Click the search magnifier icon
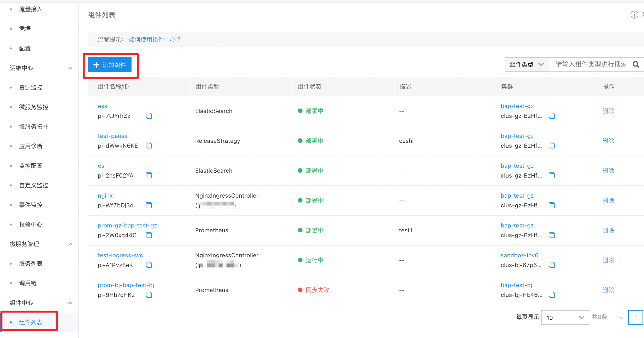This screenshot has width=644, height=338. pyautogui.click(x=636, y=65)
